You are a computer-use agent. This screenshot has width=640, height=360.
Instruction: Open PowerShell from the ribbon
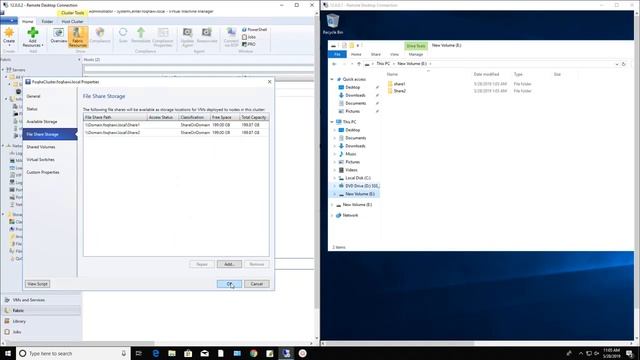tap(254, 30)
